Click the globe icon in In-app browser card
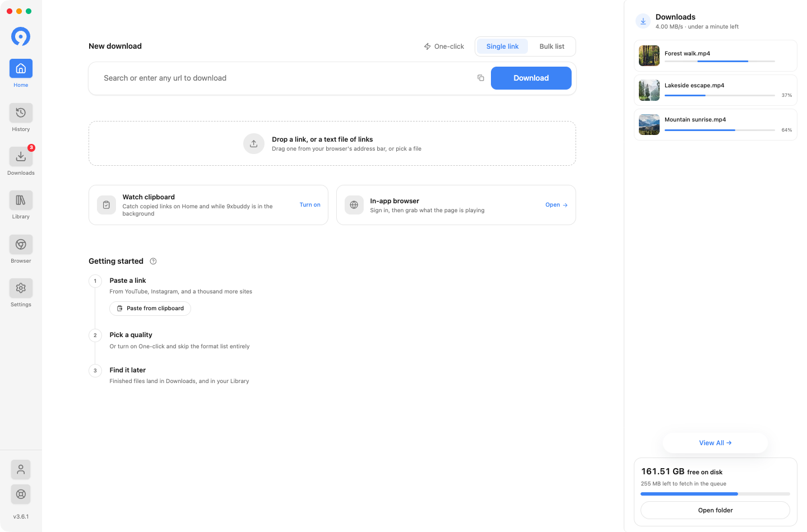Screen dimensions: 807x532 354,205
